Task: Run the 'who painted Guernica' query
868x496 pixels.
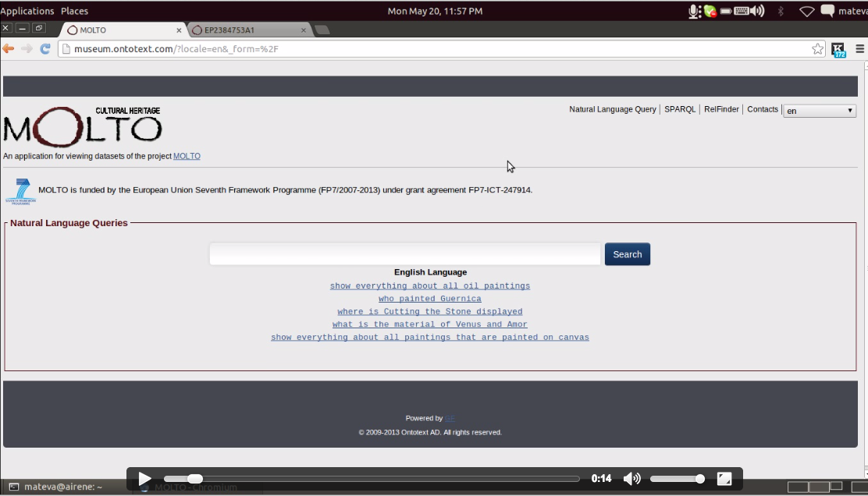Action: point(430,299)
